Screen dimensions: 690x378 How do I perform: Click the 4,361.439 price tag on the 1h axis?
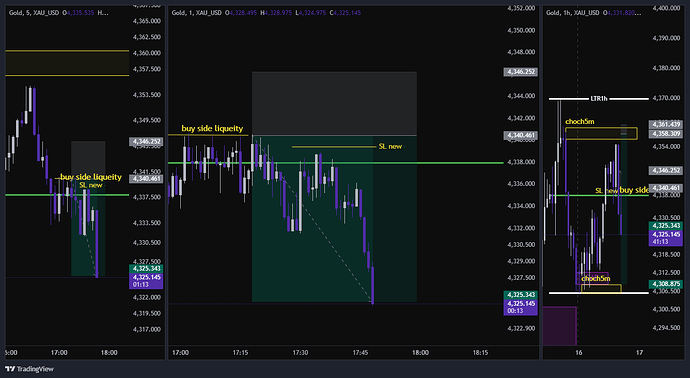coord(666,125)
